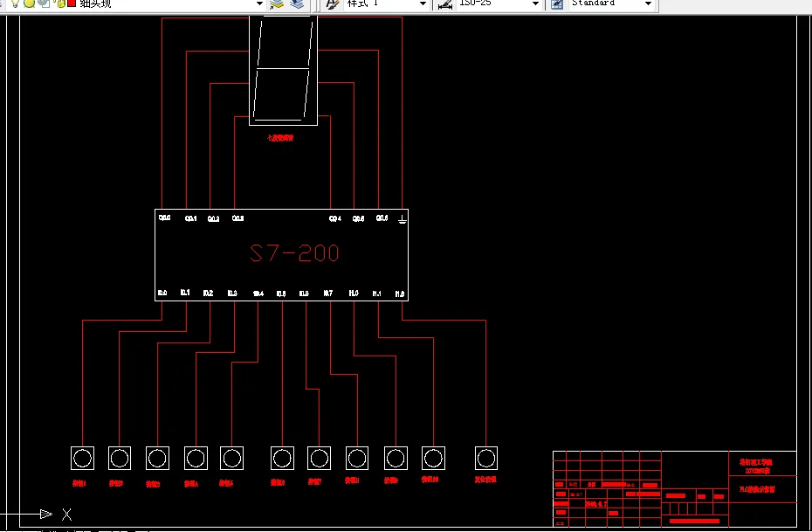Select the push-button symbol labeled 按钮2

tap(120, 458)
